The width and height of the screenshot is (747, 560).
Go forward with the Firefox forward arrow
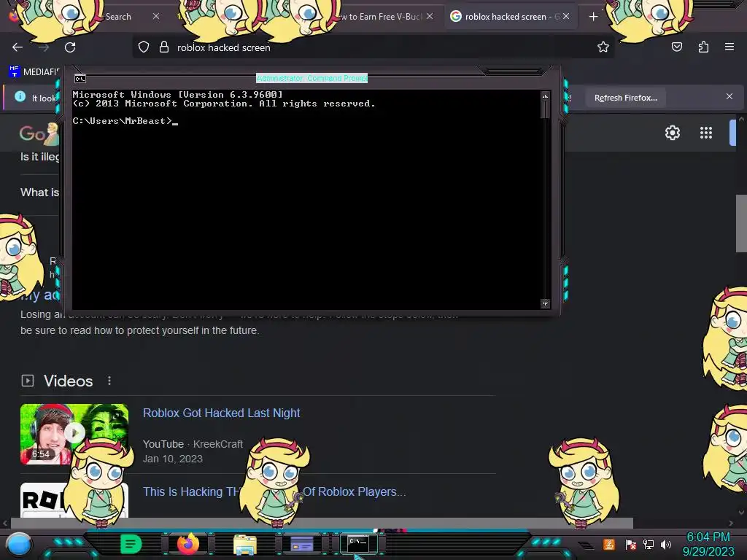tap(44, 47)
